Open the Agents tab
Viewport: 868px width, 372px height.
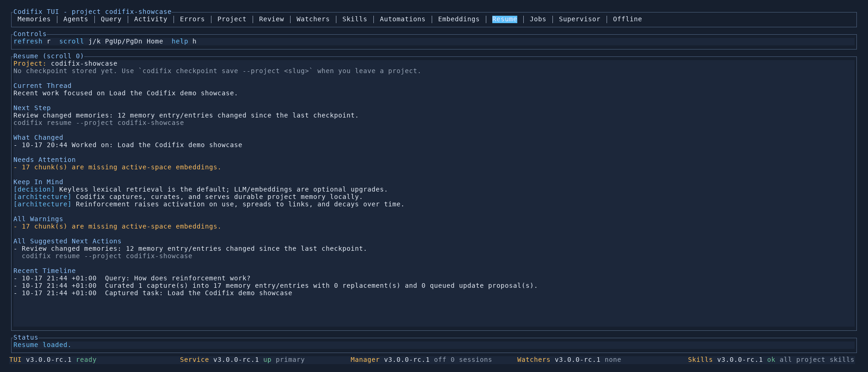coord(75,19)
